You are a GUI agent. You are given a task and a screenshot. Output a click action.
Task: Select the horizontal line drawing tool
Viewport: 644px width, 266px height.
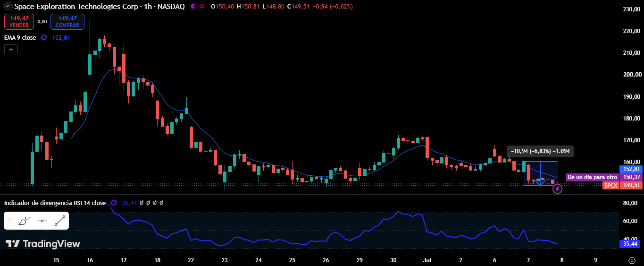coord(42,221)
